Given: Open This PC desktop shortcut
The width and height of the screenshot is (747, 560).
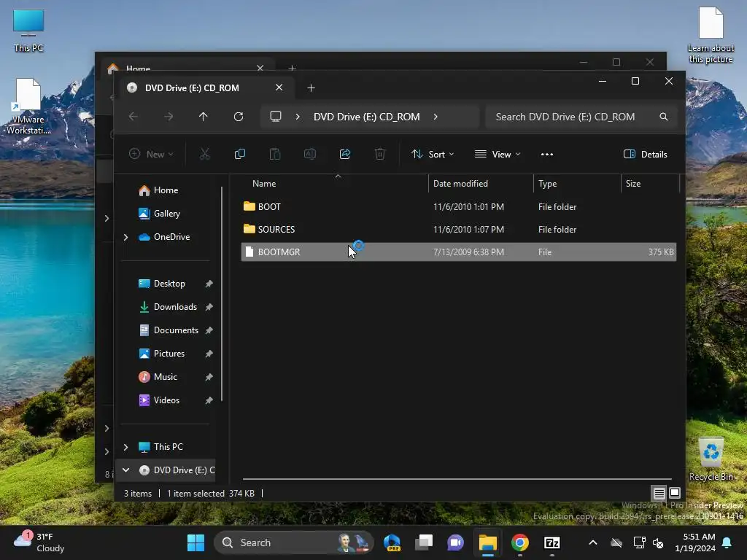Looking at the screenshot, I should coord(28,29).
